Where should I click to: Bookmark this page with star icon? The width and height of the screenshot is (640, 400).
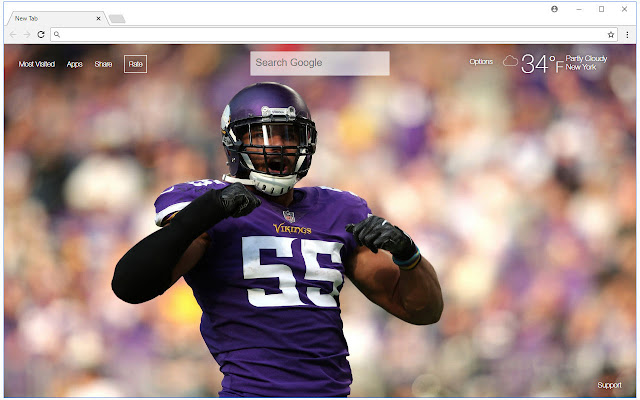(x=611, y=35)
